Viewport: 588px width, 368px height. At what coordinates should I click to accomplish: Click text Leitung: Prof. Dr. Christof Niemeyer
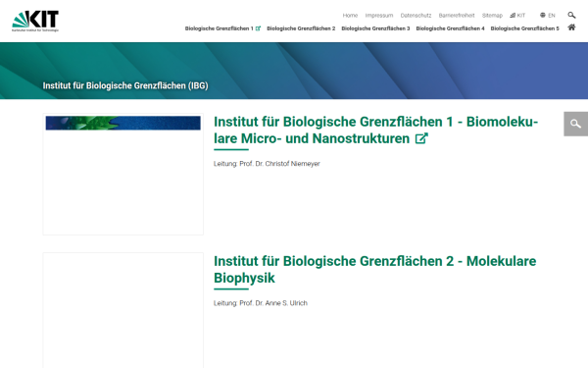(267, 164)
